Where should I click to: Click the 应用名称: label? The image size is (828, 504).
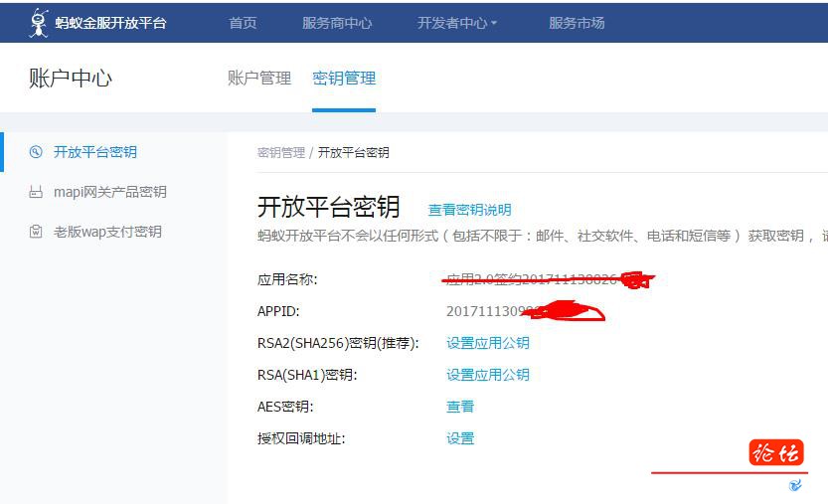(x=287, y=279)
